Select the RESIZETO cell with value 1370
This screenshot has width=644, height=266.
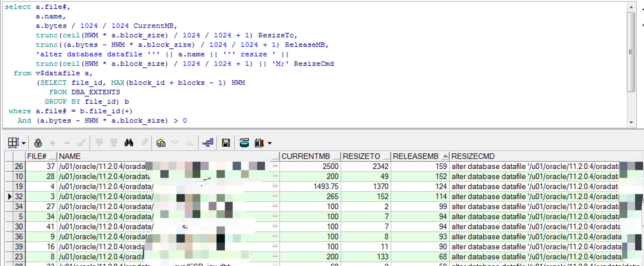[366, 186]
